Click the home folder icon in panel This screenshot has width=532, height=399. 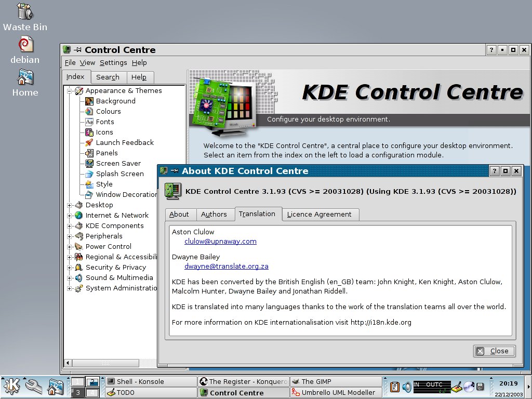pyautogui.click(x=55, y=387)
